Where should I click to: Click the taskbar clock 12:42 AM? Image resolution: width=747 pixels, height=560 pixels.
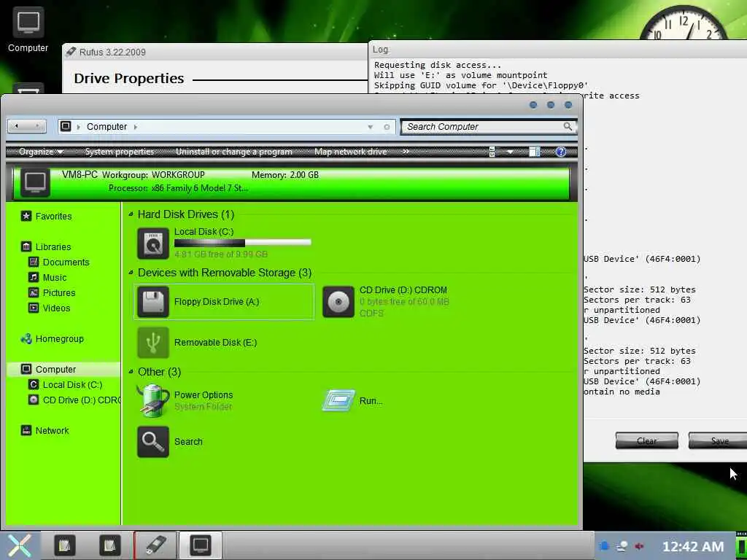point(693,546)
